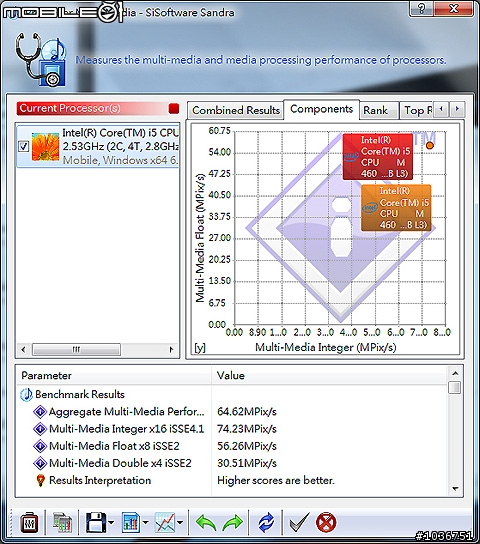
Task: Select the Components tab
Action: [322, 109]
